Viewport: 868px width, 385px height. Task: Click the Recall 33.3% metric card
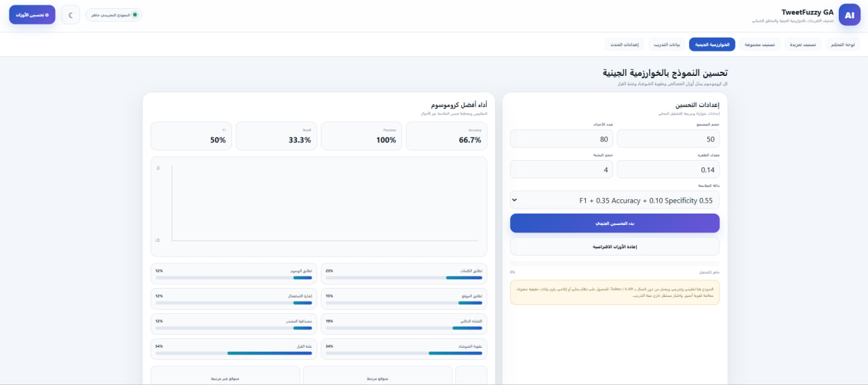(276, 136)
